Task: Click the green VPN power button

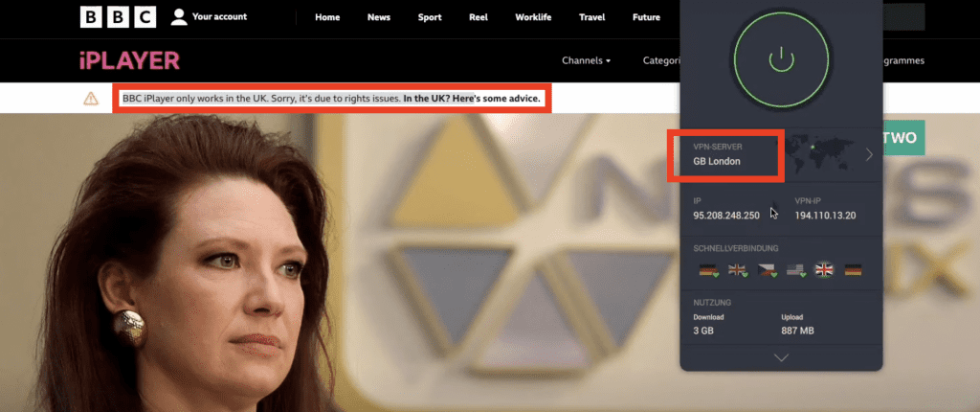Action: [781, 60]
